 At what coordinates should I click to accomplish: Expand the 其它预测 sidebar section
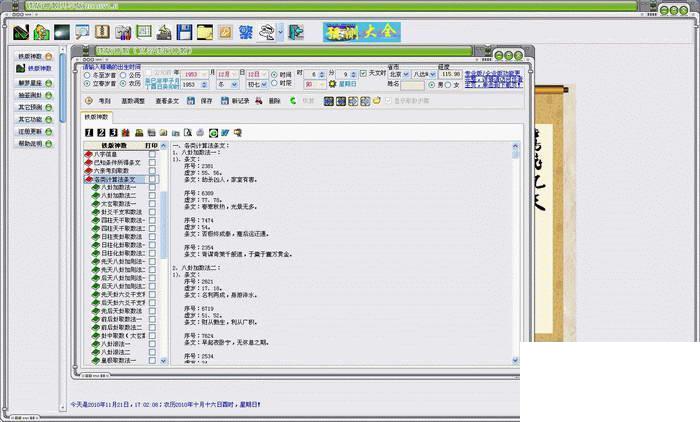[x=35, y=108]
